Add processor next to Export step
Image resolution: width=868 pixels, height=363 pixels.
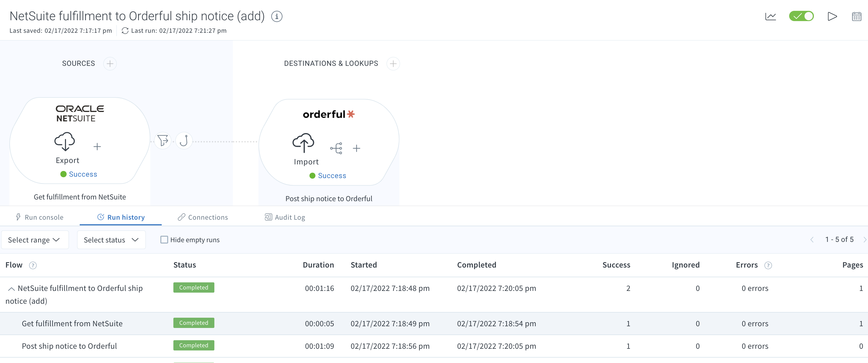[x=97, y=146]
